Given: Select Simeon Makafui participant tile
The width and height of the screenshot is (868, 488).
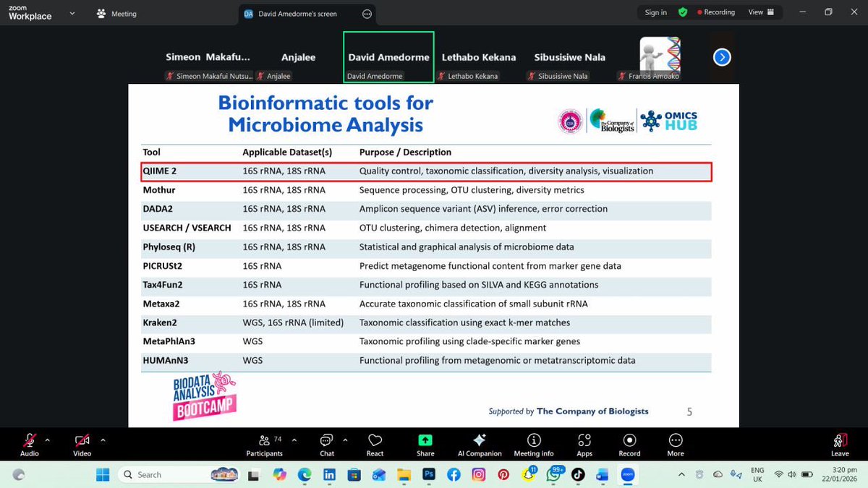Looking at the screenshot, I should [208, 57].
